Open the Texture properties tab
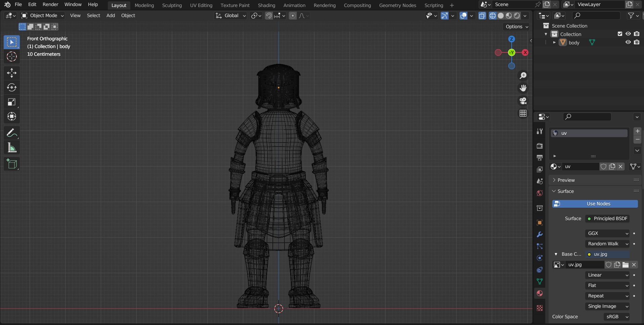Screen dimensions: 644x325 coord(540,308)
